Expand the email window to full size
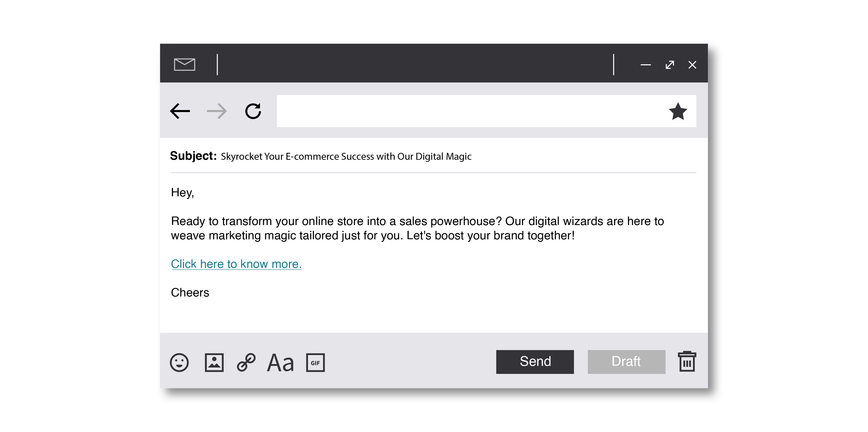 (x=670, y=65)
